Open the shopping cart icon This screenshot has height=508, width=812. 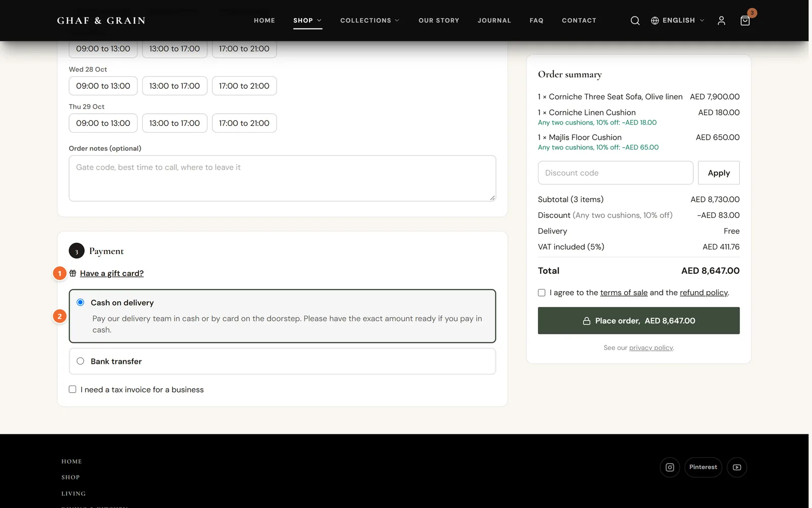745,20
